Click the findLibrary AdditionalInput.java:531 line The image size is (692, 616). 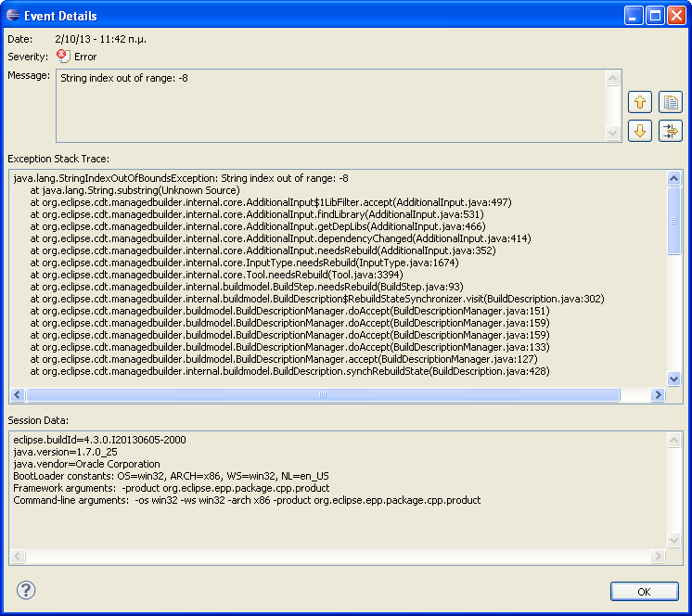(x=257, y=214)
